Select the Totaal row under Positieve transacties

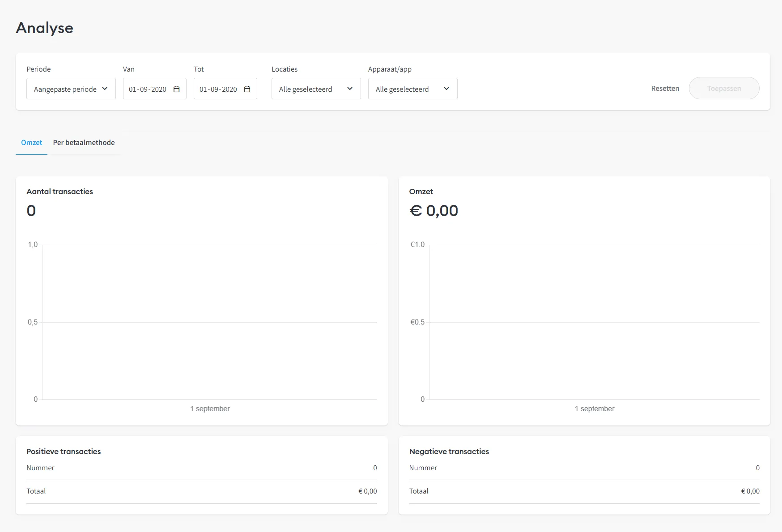[x=201, y=491]
